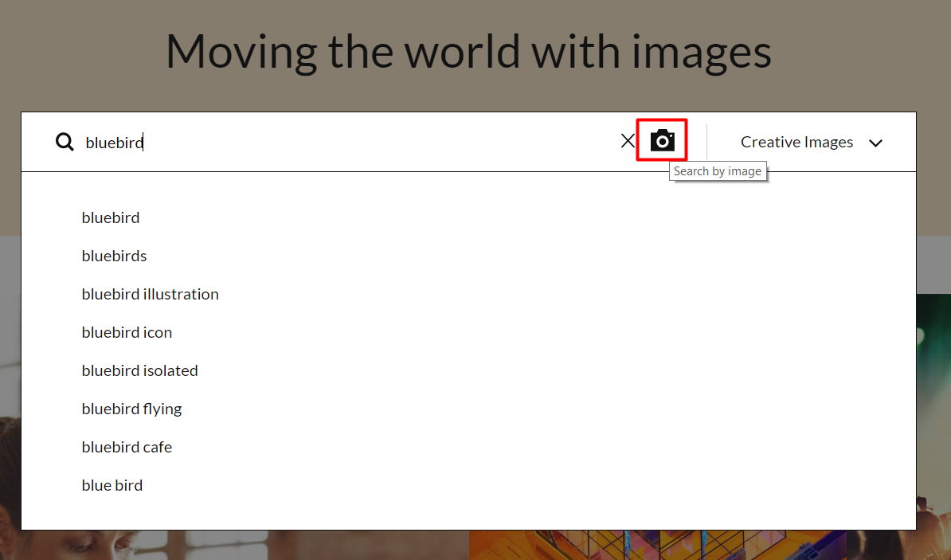Image resolution: width=951 pixels, height=560 pixels.
Task: Expand the chevron arrow next to Creative Images
Action: click(x=875, y=143)
